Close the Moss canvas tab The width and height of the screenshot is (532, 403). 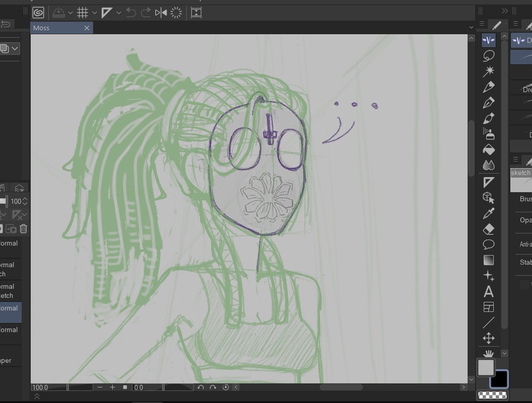click(87, 28)
